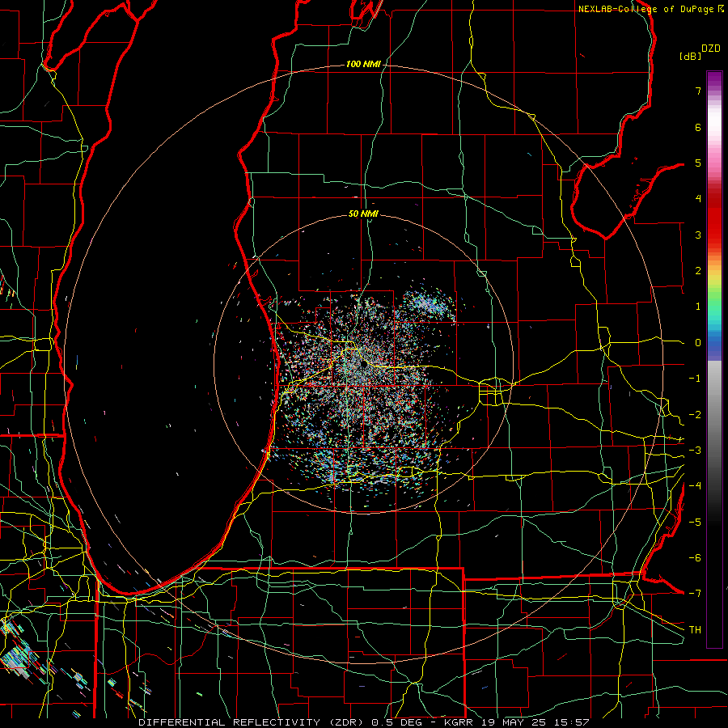Click the ZDR color scale bar

714,359
